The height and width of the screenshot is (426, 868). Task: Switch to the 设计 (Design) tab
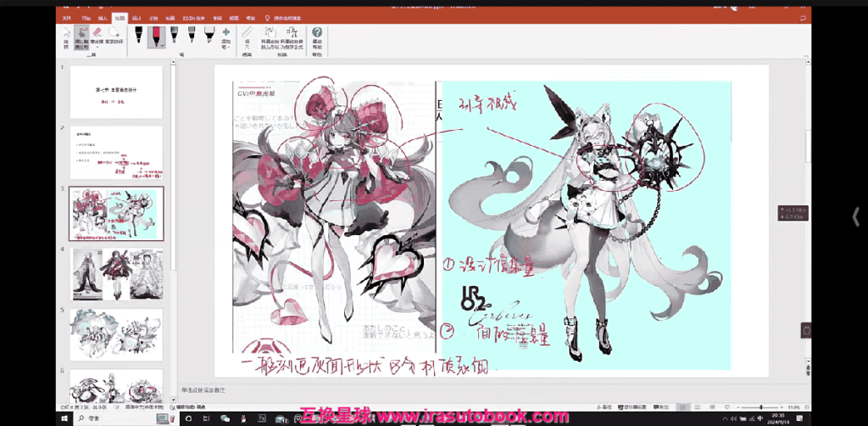tap(136, 19)
